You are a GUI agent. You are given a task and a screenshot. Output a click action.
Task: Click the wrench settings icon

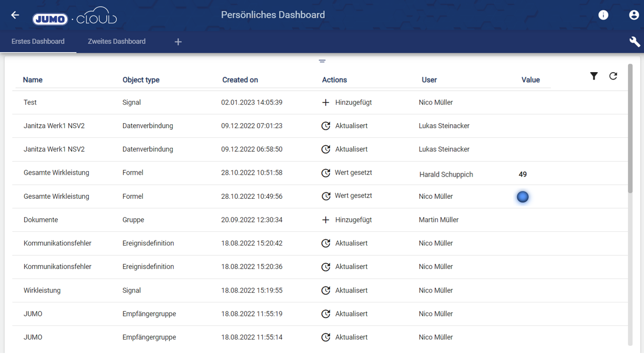pos(634,42)
